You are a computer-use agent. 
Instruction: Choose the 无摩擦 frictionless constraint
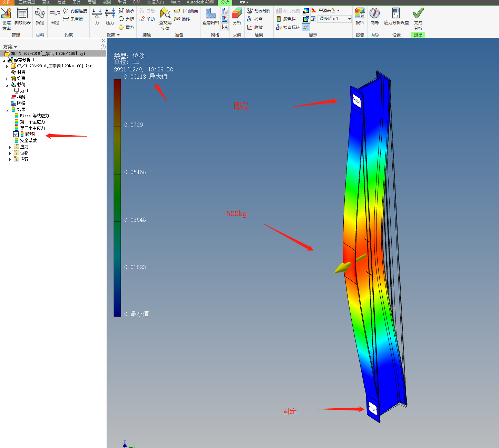[x=73, y=19]
